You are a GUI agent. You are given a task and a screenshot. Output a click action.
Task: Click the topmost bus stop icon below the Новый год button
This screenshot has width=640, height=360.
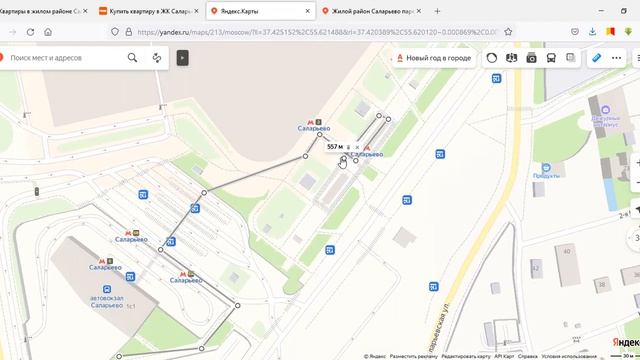pos(496,78)
